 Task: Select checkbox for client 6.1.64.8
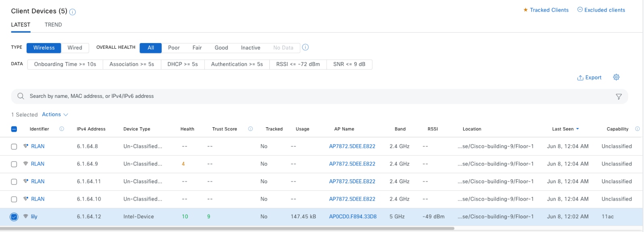14,147
